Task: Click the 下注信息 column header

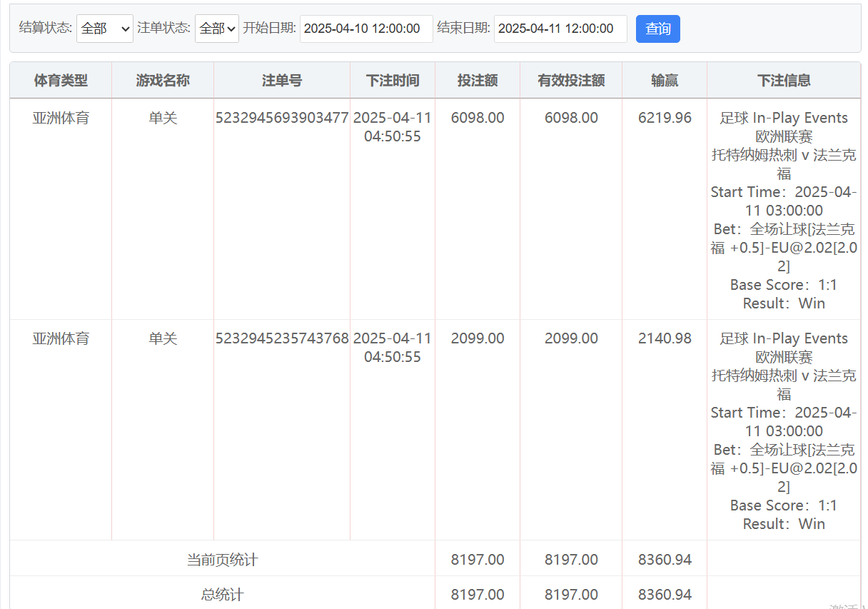Action: 784,81
